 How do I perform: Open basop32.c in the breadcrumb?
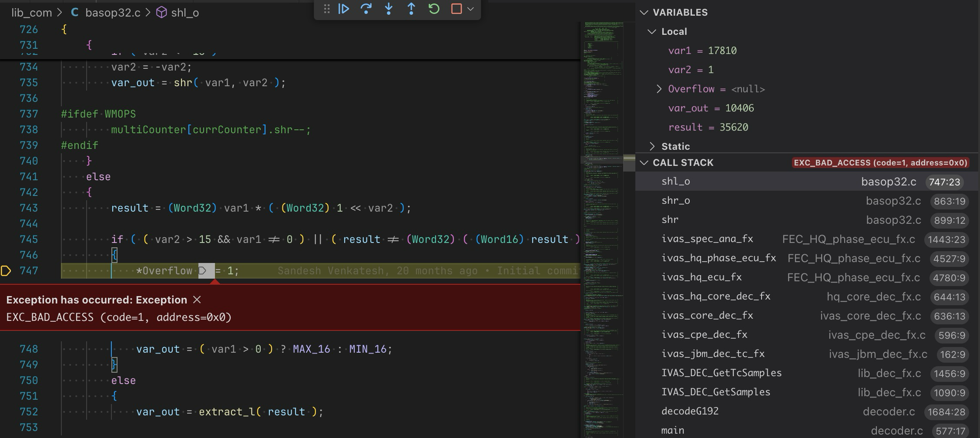(112, 13)
